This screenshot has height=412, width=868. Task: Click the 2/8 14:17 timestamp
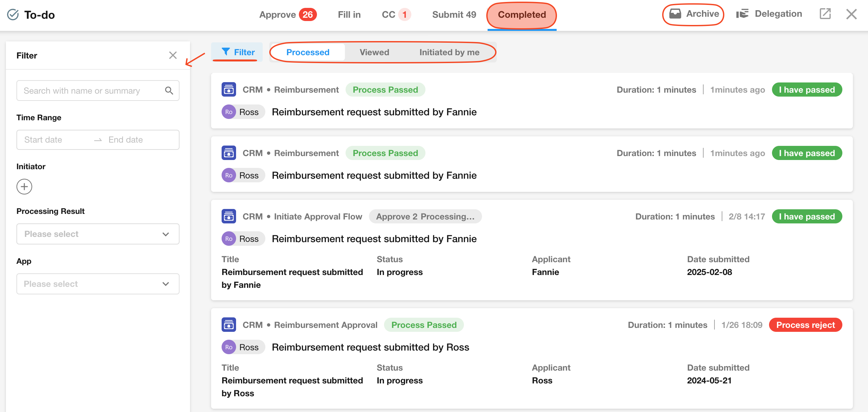click(746, 216)
